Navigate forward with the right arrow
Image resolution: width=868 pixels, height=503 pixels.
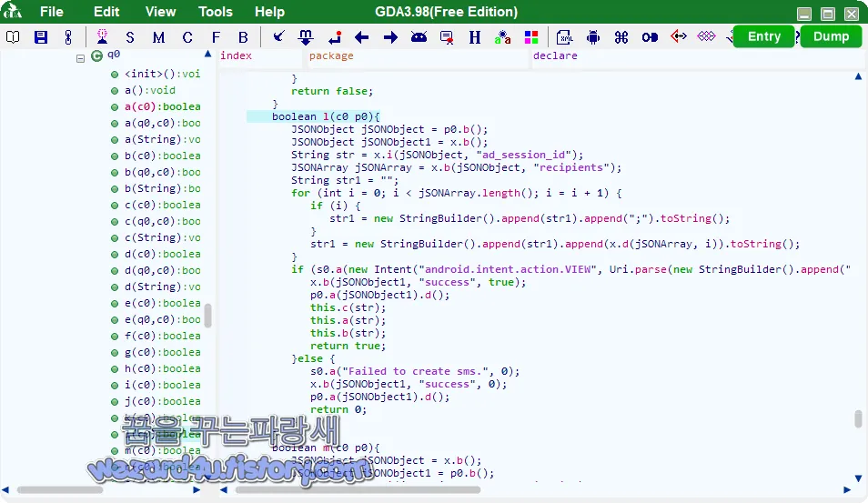[391, 37]
